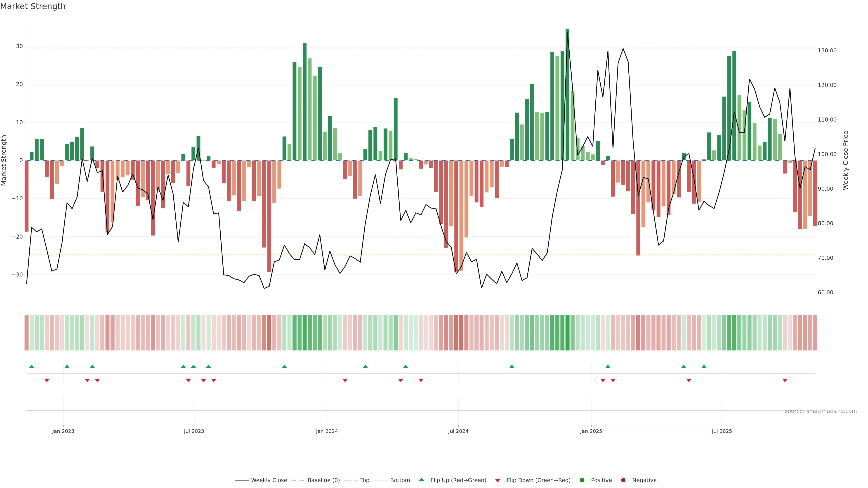
Task: Select the Jul 2025 x-axis label
Action: (722, 431)
